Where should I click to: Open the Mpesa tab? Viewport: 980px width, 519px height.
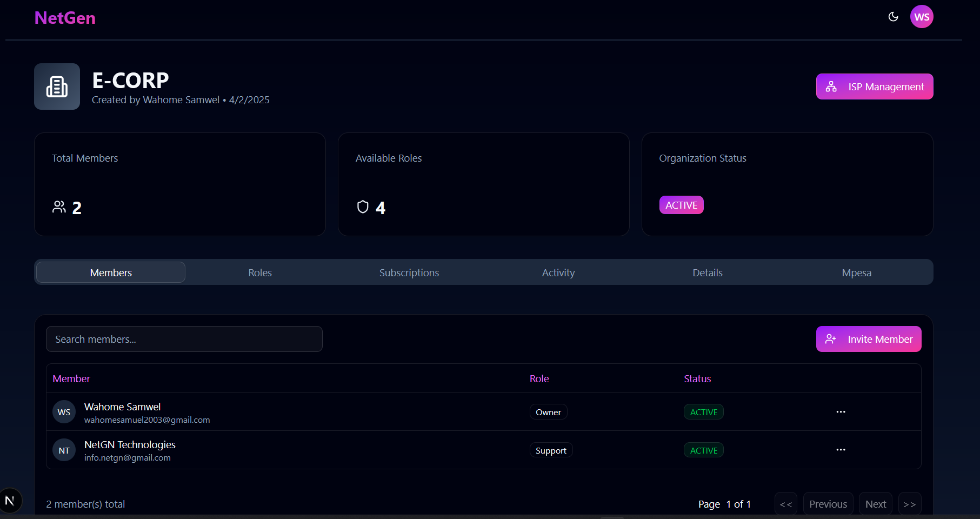coord(856,272)
